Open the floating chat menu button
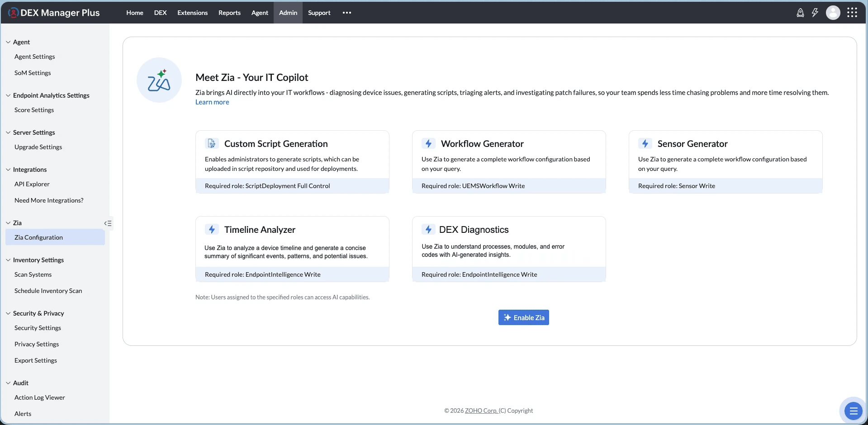Viewport: 868px width, 425px height. (x=854, y=411)
